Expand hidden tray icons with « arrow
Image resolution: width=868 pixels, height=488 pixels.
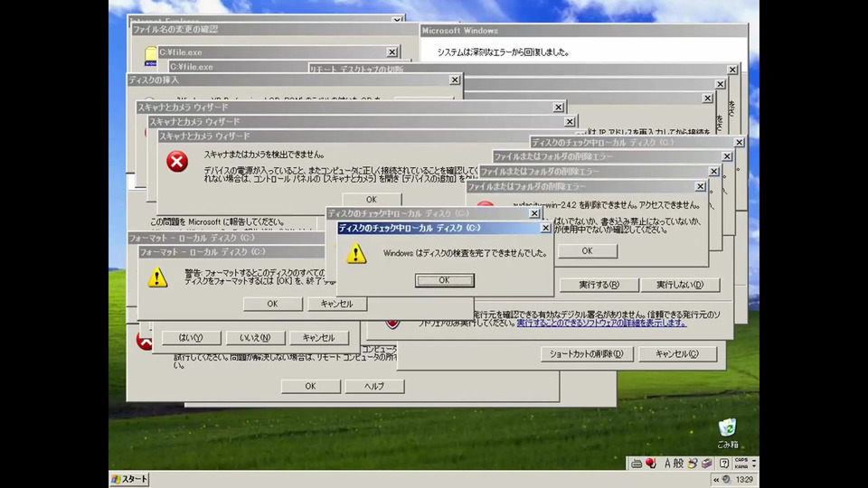pyautogui.click(x=716, y=480)
